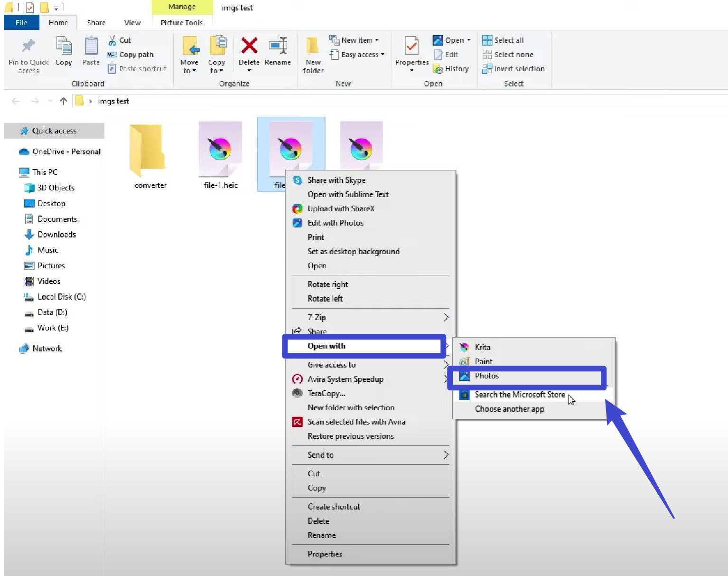Click the red Delete X icon

point(249,46)
